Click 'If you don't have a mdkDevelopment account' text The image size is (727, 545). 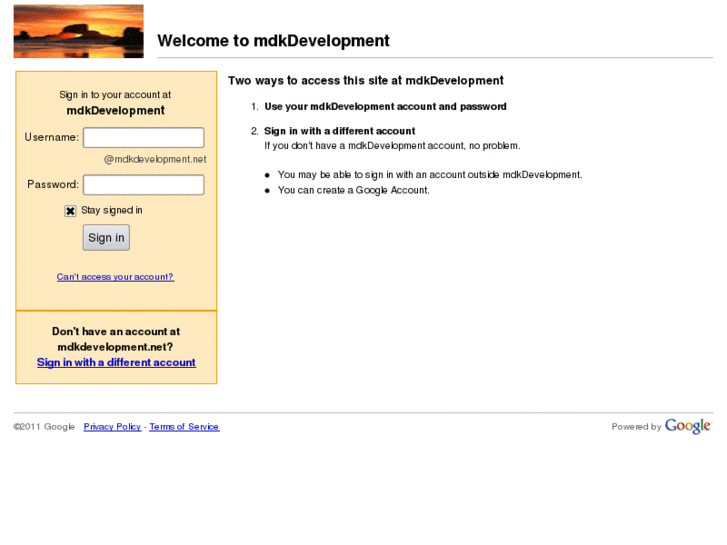pos(392,146)
